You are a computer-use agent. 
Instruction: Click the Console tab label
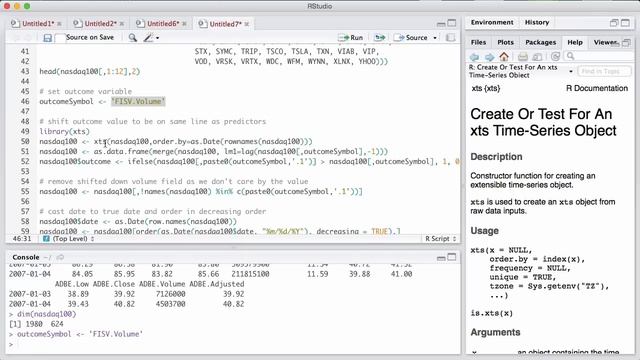(26, 258)
